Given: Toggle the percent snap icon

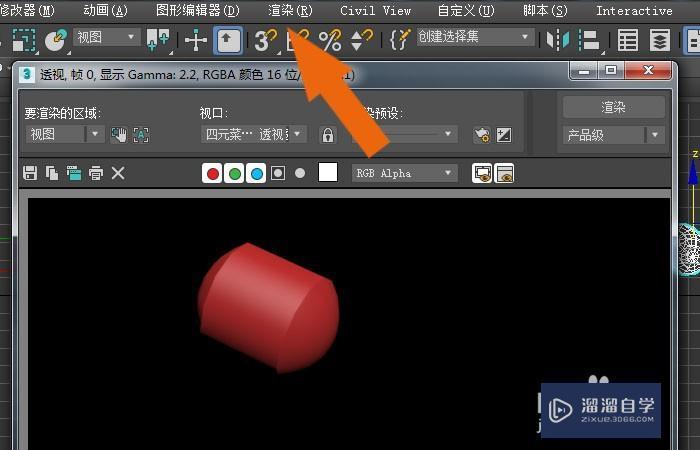Looking at the screenshot, I should [x=330, y=40].
